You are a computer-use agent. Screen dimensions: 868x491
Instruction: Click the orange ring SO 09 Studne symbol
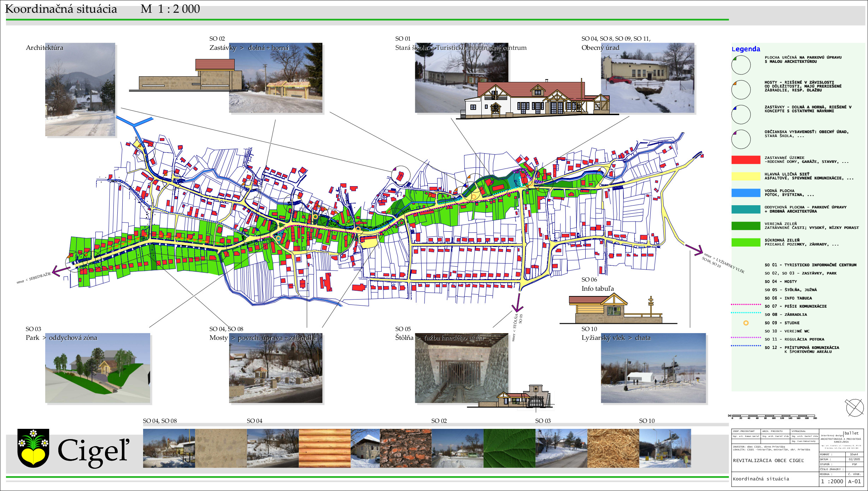click(x=746, y=323)
